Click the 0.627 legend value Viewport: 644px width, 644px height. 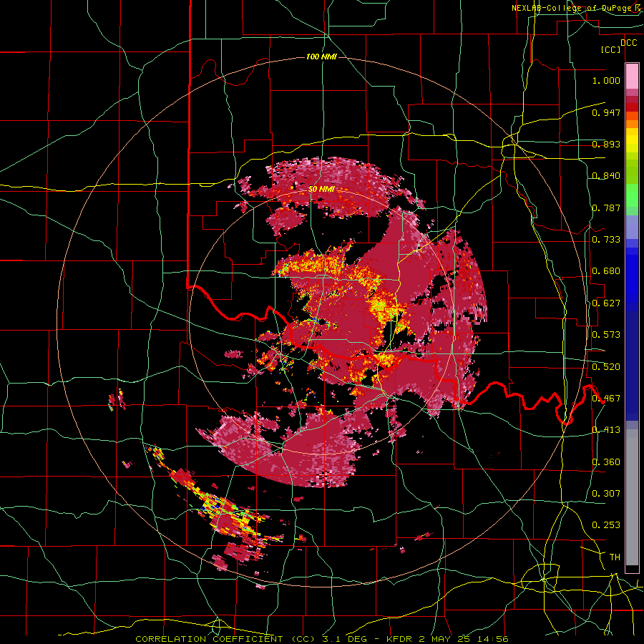606,303
